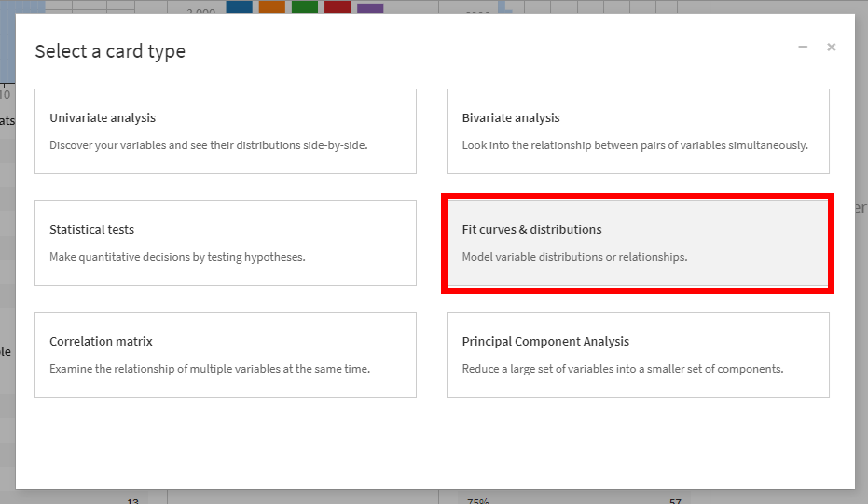Click 'Reduce a large set of variables' text
868x504 pixels.
pyautogui.click(x=623, y=369)
